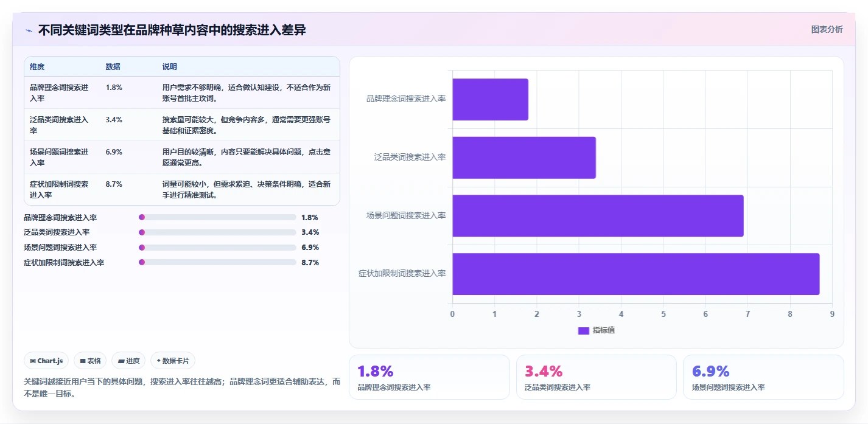Click the description starting 搜索量可能较大

coord(247,125)
